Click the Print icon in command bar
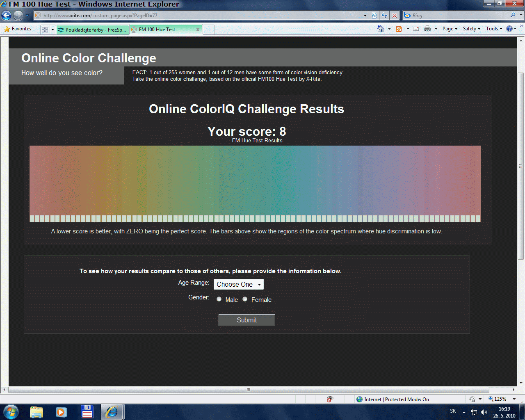The width and height of the screenshot is (525, 420). (427, 29)
